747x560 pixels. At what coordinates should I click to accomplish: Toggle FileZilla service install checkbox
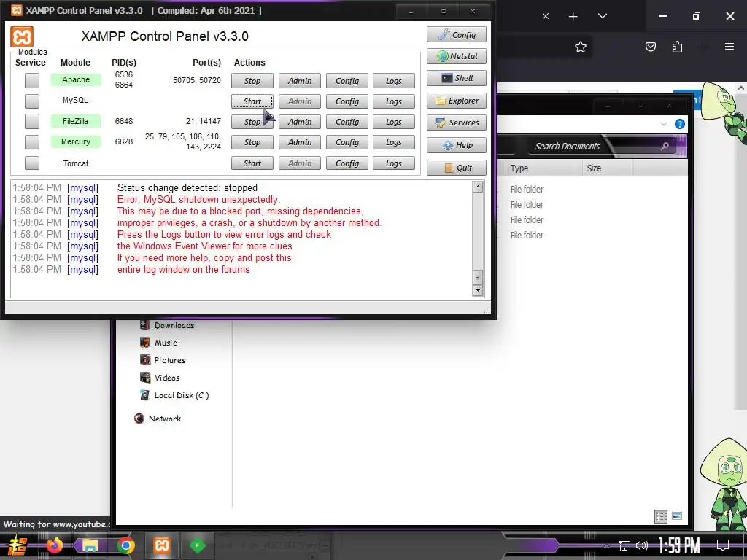pos(32,122)
